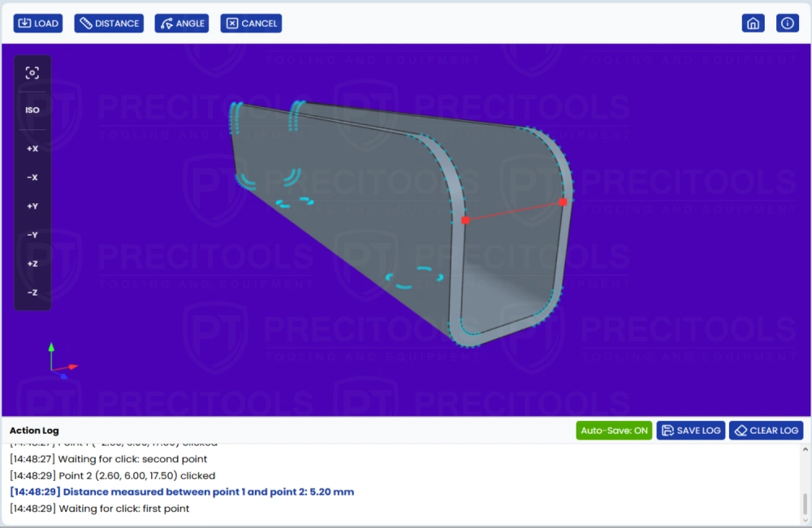Click the red measurement line on model
This screenshot has height=528, width=812.
coord(514,211)
